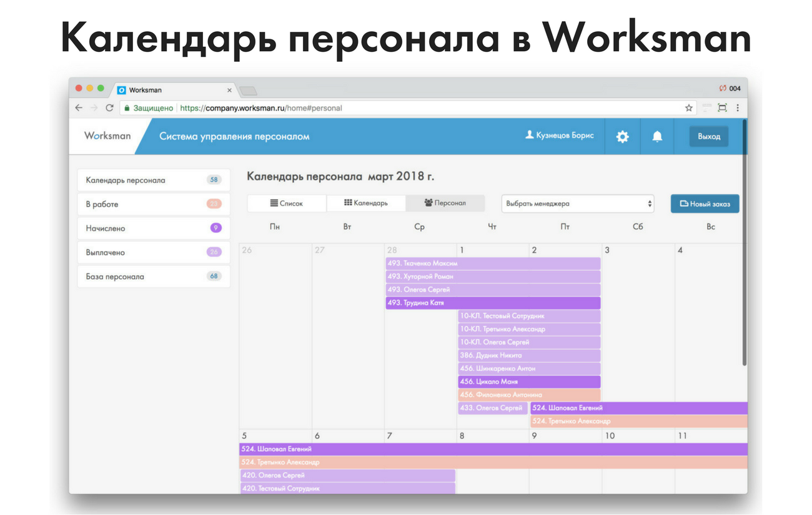Viewport: 812px width, 515px height.
Task: Switch to the Календарь view tab
Action: 366,204
